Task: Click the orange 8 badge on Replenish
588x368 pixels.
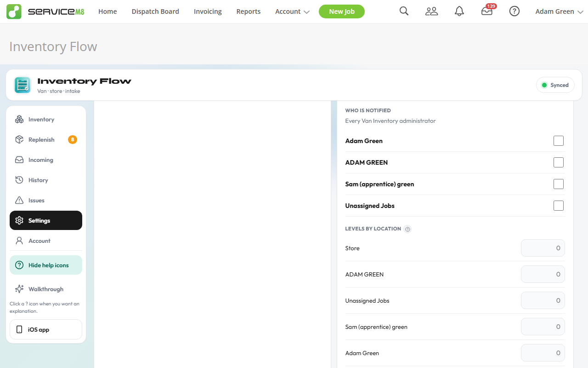Action: click(73, 139)
